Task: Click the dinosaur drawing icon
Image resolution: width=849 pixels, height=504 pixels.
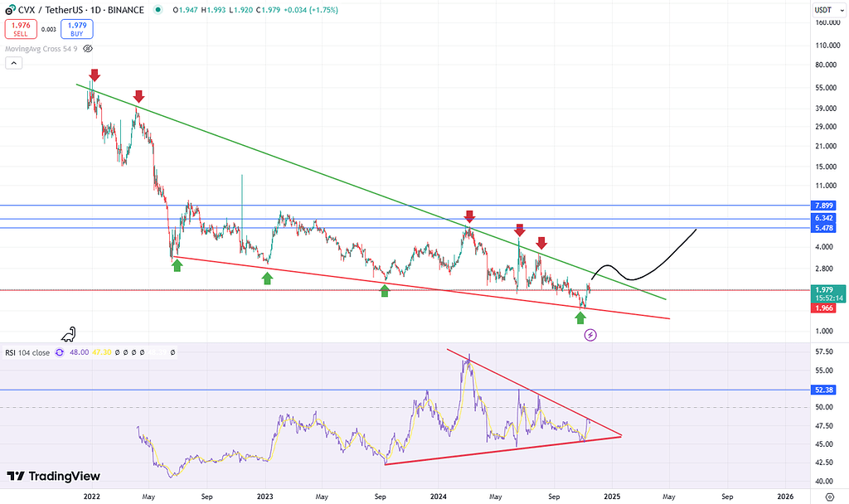Action: pos(70,333)
